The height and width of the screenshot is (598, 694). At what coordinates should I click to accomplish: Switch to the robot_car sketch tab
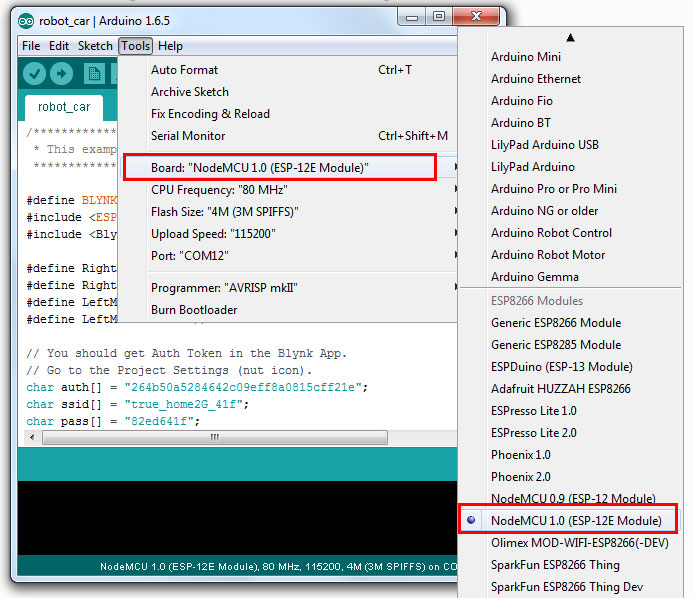64,107
